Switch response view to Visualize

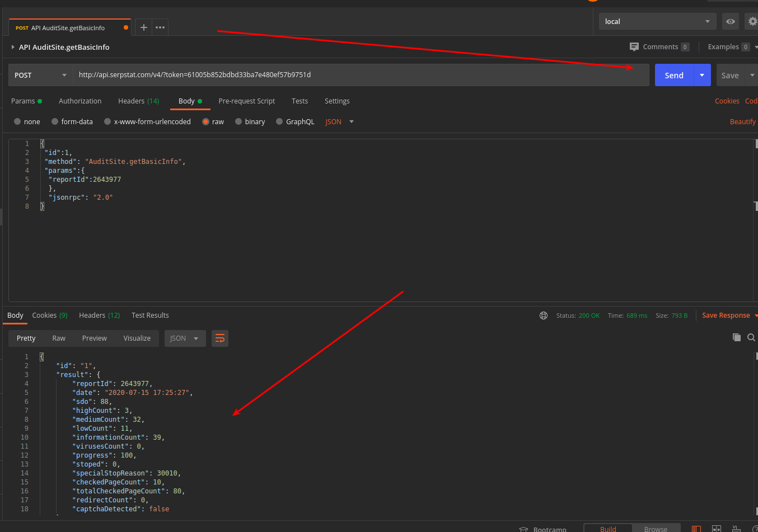[137, 338]
